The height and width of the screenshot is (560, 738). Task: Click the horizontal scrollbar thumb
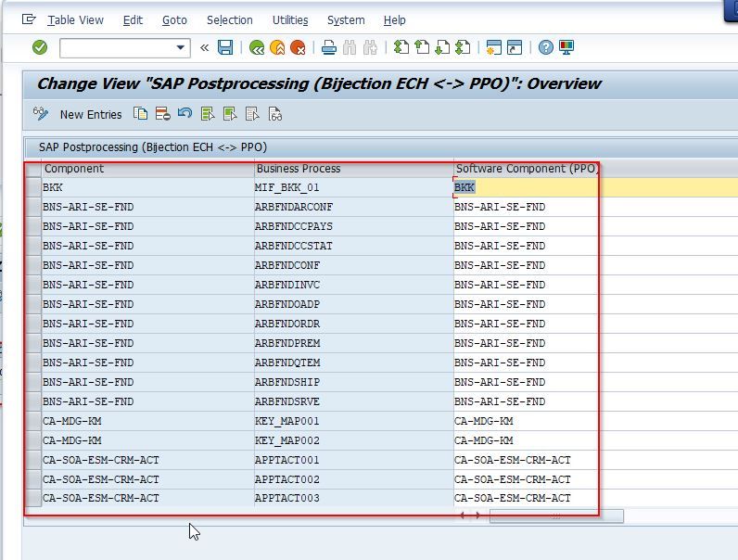coord(556,516)
